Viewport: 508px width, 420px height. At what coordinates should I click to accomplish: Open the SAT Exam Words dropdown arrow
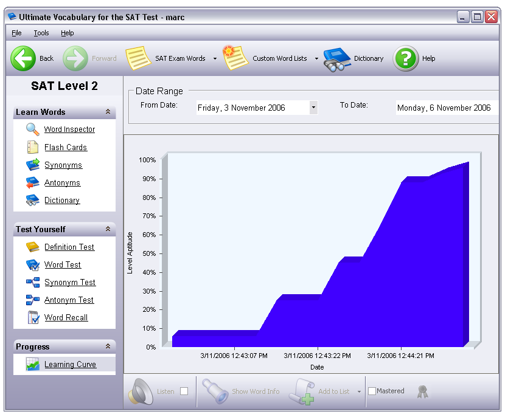point(215,58)
